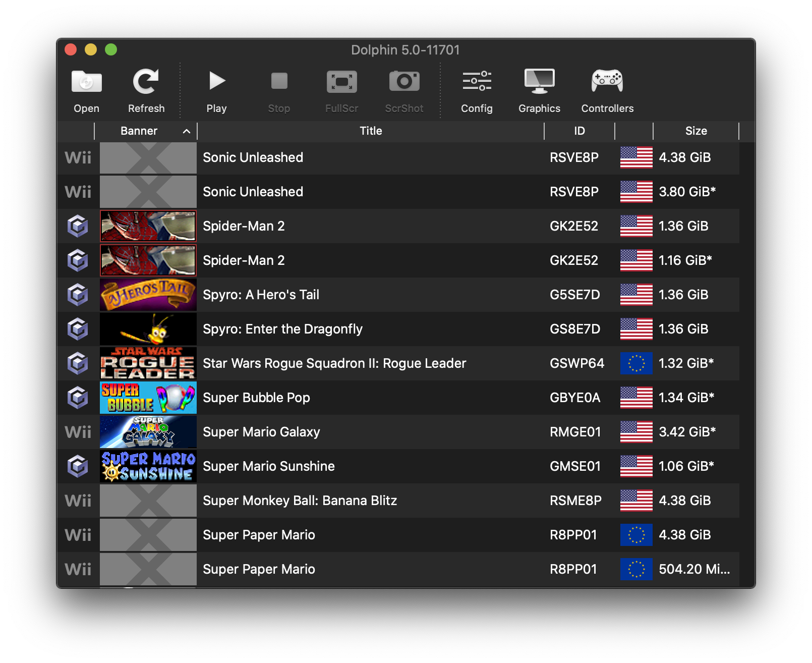Refresh the game list
This screenshot has height=663, width=812.
coord(146,91)
